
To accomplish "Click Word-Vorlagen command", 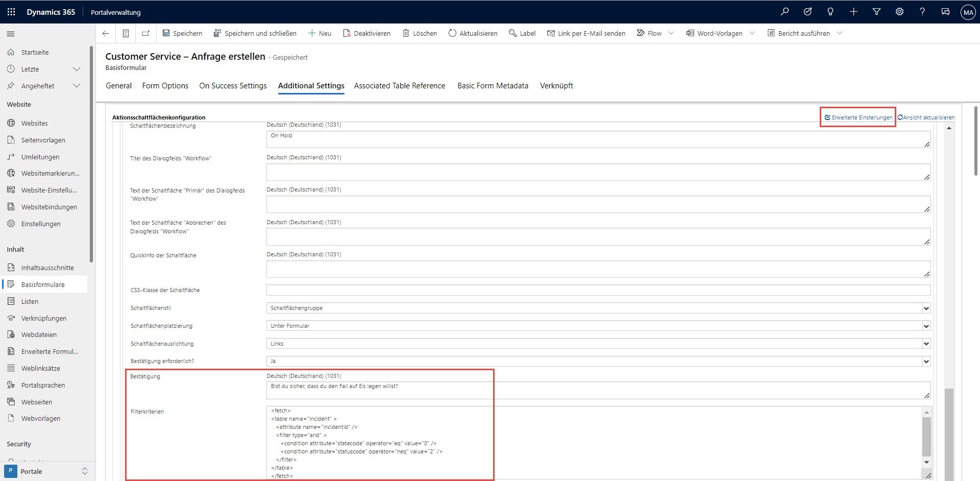I will coord(715,33).
